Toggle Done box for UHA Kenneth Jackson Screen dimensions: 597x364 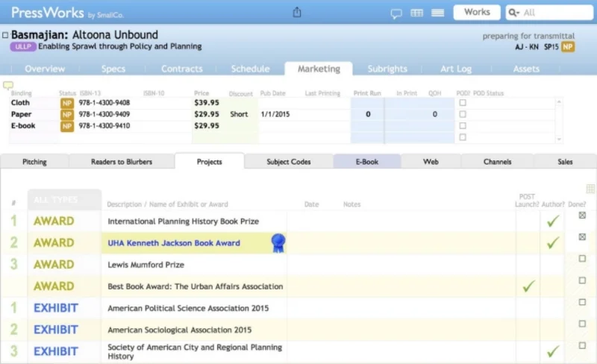pos(582,237)
